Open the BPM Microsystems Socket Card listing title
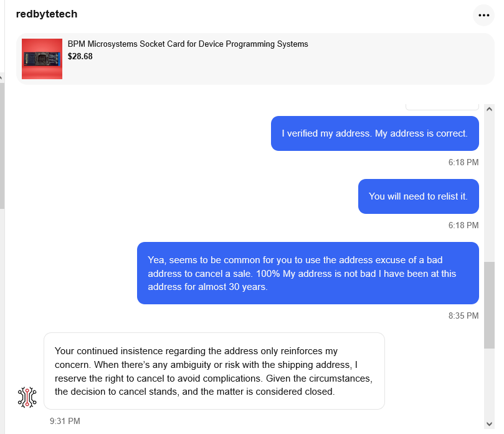504x434 pixels. [188, 44]
